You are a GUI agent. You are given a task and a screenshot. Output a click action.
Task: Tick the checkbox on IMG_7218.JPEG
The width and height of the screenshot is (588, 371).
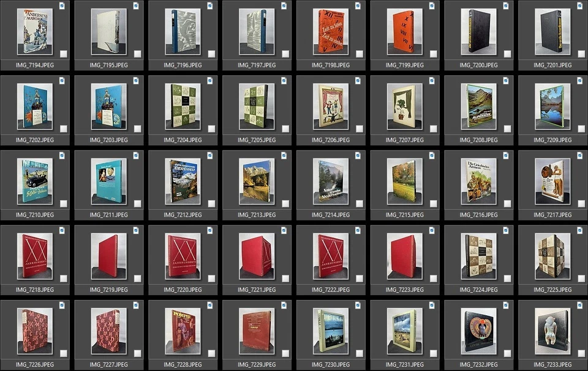coord(64,279)
